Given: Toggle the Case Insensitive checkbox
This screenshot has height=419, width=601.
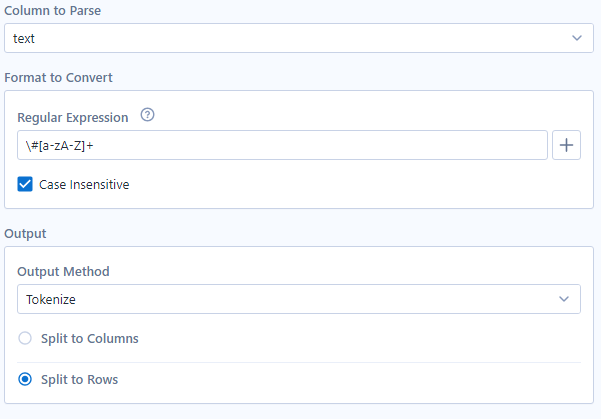Looking at the screenshot, I should tap(26, 184).
